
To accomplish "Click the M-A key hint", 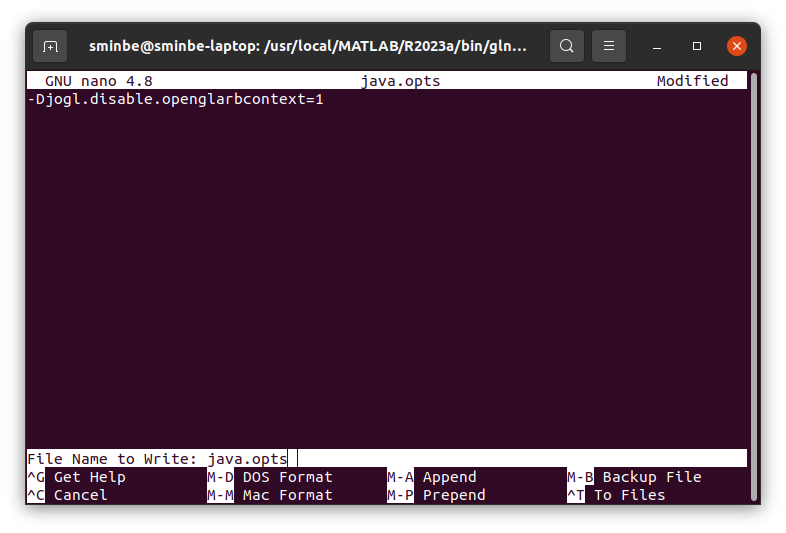I will click(400, 477).
